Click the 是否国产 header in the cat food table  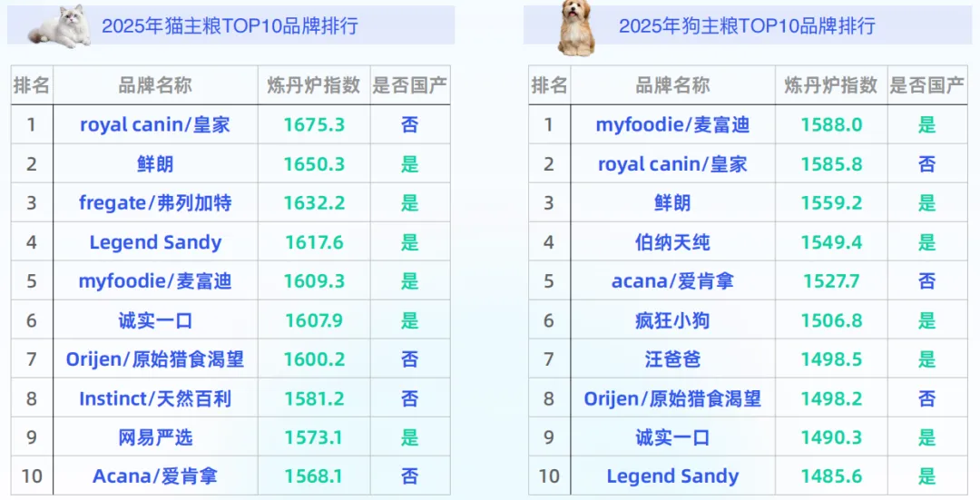click(x=410, y=85)
